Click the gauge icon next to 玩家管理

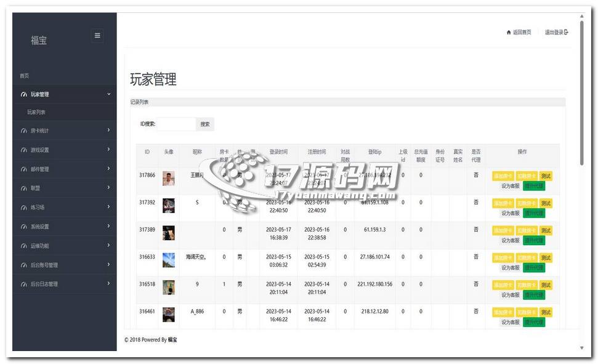24,95
